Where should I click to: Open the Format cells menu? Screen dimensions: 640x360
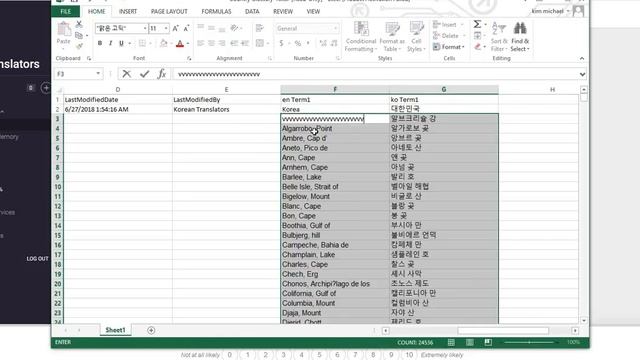pos(449,47)
